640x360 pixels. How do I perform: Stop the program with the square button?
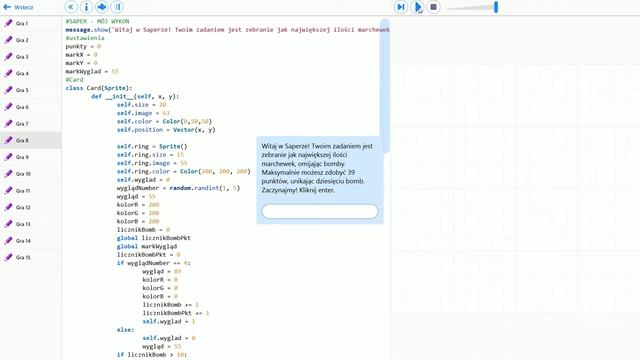click(x=433, y=7)
